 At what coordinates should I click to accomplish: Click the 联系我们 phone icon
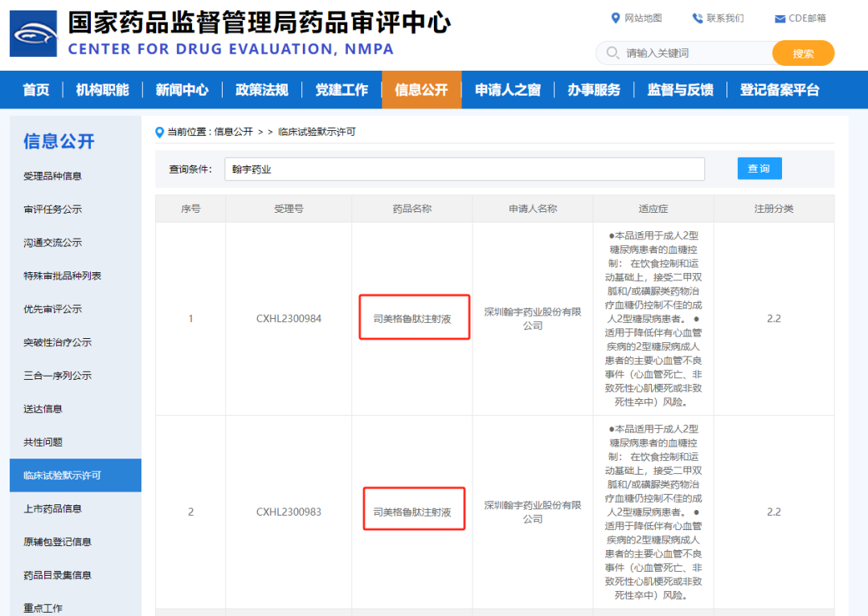point(697,18)
